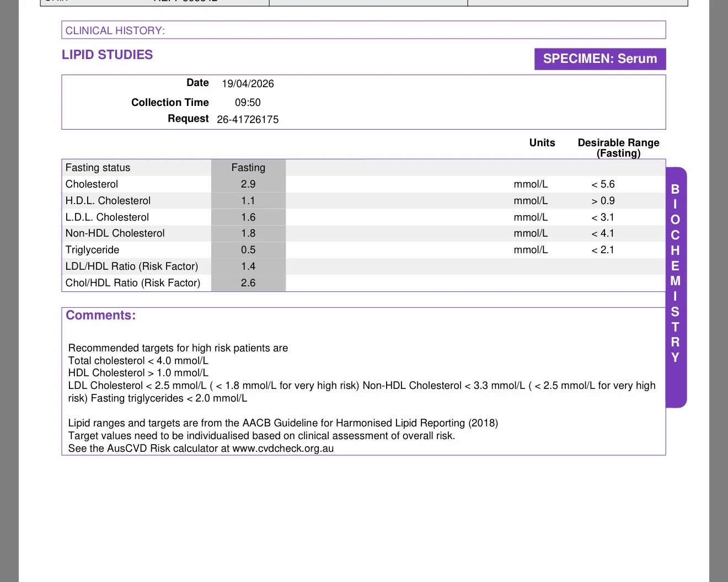Click the vertical BIOCHEMISTRY side tab
Viewport: 728px width, 582px height.
(x=676, y=287)
